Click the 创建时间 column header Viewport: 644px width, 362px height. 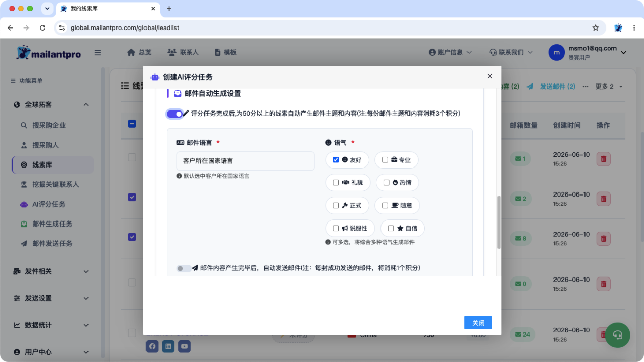point(567,125)
